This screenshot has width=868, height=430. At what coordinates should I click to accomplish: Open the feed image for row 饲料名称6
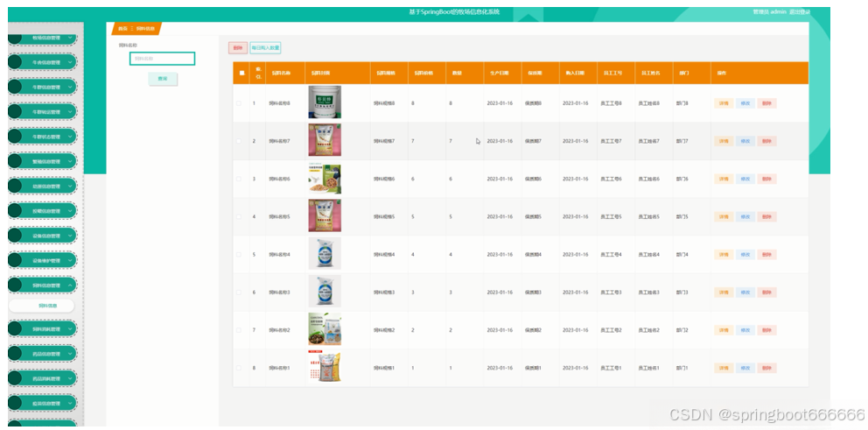[325, 179]
